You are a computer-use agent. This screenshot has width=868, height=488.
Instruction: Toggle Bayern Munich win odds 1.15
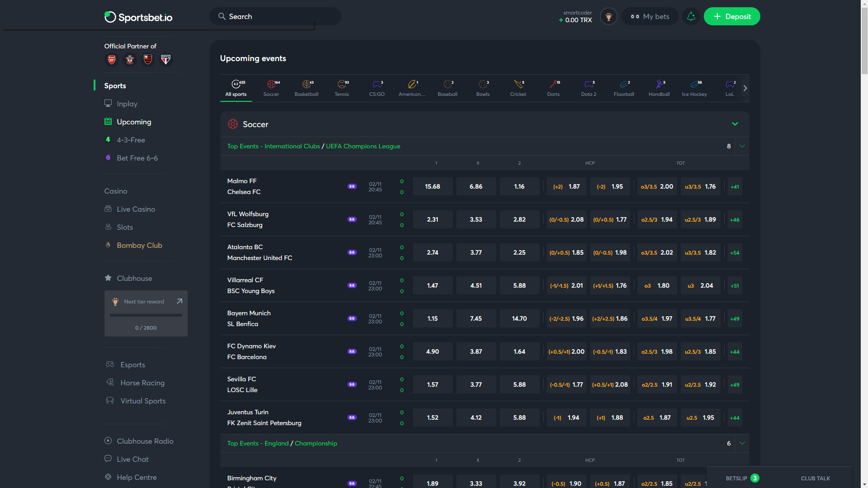(x=432, y=318)
